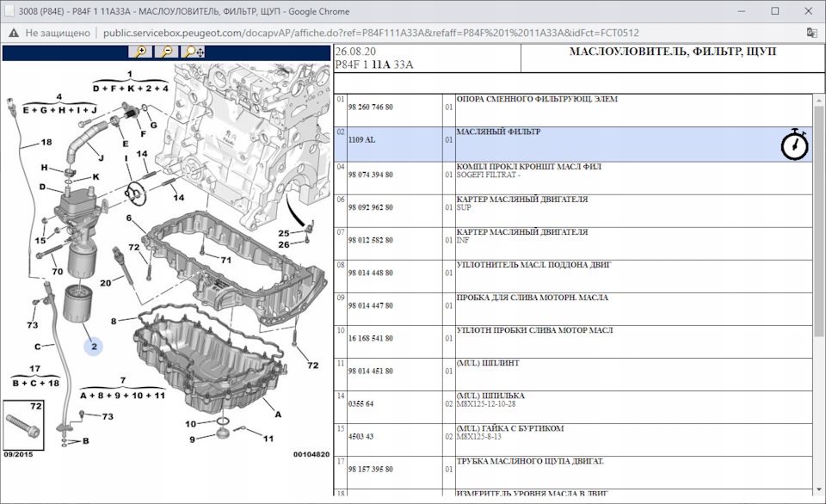Click callout 17 group label on diagram

click(35, 369)
